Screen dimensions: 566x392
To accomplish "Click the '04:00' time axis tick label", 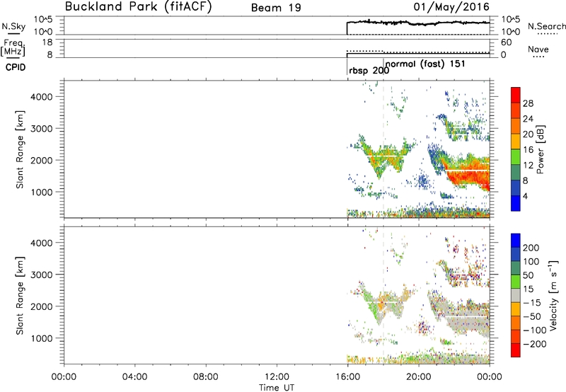I will point(135,377).
